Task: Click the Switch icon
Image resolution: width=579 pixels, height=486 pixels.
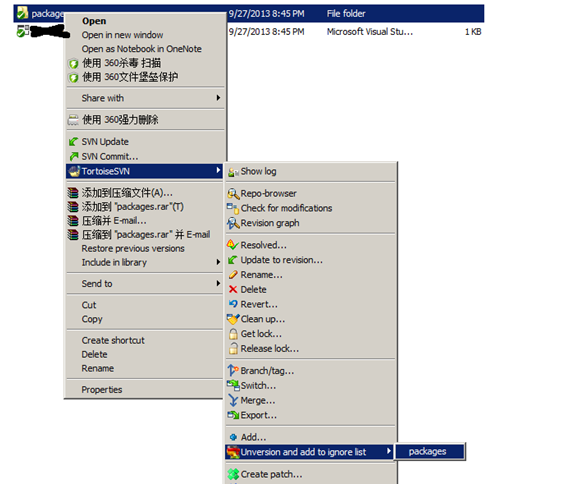Action: click(x=233, y=386)
